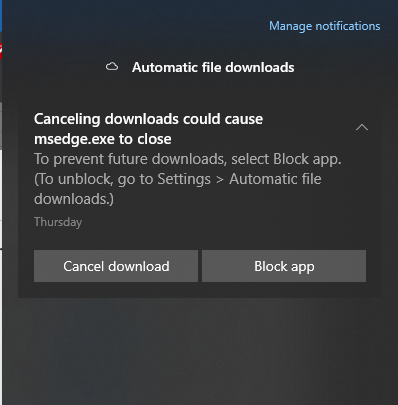This screenshot has width=398, height=405.
Task: Click the empty space left of Manage notifications
Action: (x=133, y=26)
